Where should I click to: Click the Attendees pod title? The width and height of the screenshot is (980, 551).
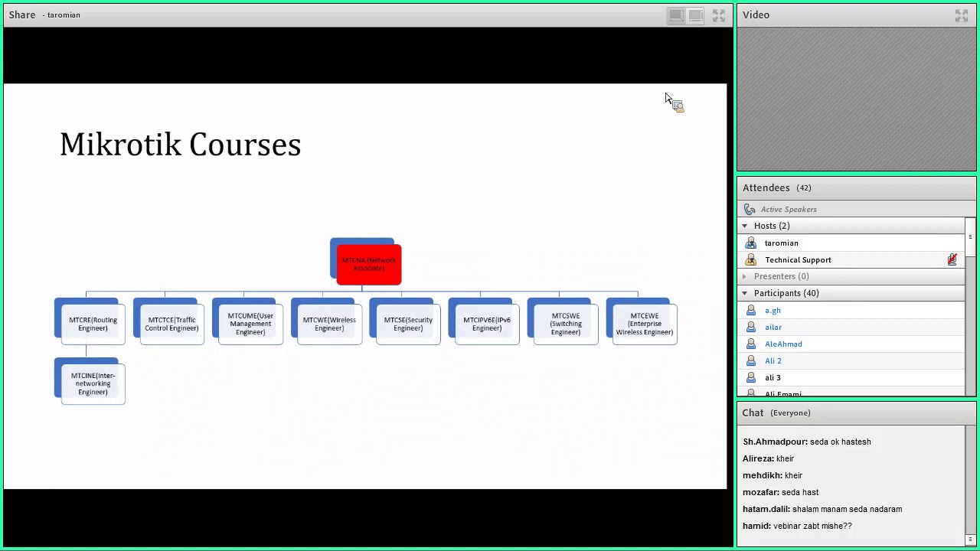[766, 187]
